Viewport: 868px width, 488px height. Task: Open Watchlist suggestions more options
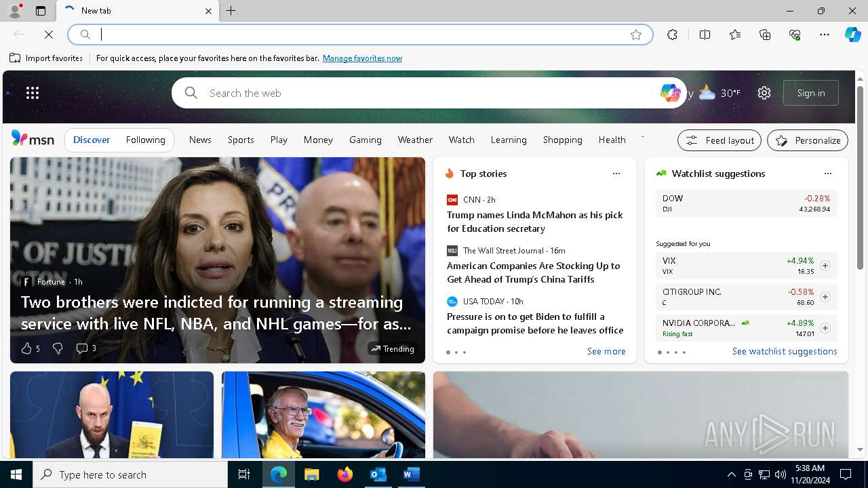828,174
